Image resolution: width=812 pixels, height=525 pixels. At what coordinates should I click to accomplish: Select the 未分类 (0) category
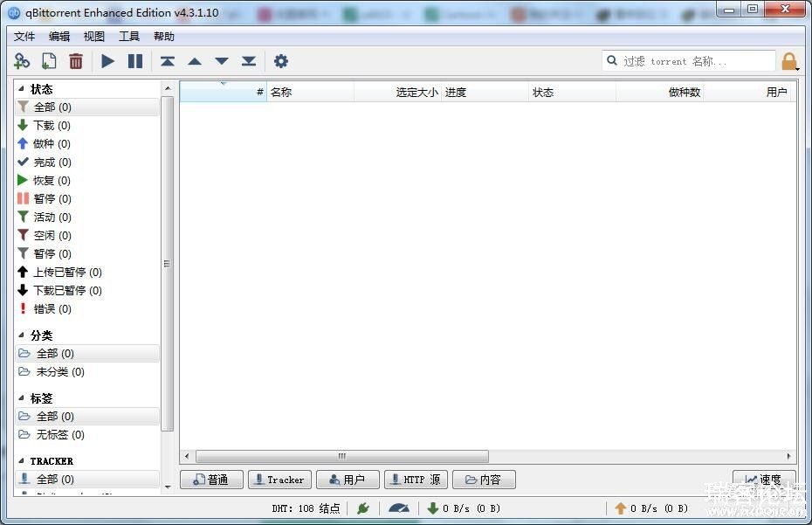pyautogui.click(x=87, y=371)
